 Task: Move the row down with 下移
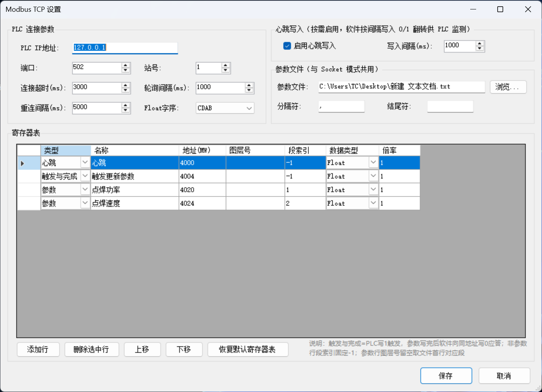click(184, 349)
